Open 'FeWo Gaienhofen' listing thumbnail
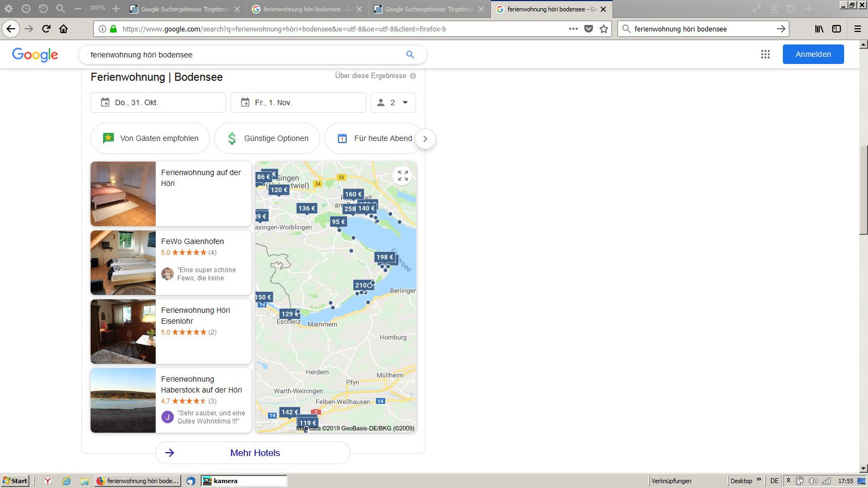Image resolution: width=868 pixels, height=488 pixels. pyautogui.click(x=123, y=262)
